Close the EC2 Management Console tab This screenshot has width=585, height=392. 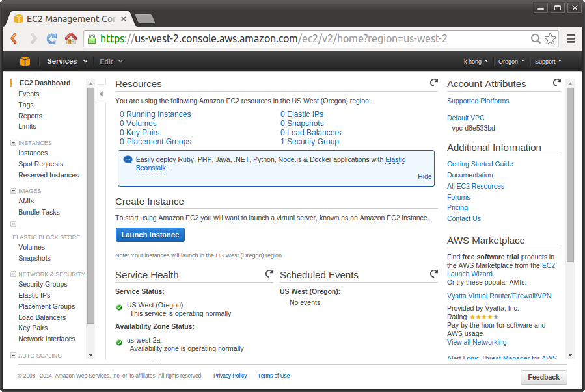(124, 19)
